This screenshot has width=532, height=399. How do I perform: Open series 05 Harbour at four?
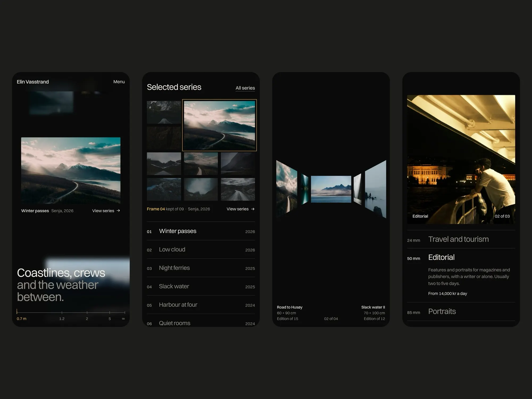201,305
